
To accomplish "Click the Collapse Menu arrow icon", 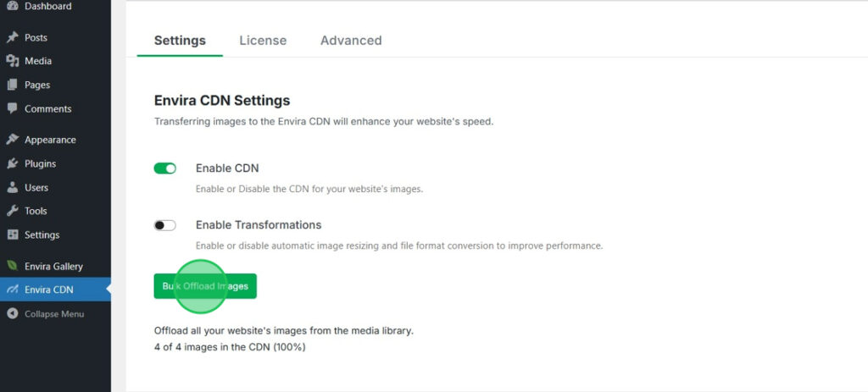I will (x=12, y=313).
